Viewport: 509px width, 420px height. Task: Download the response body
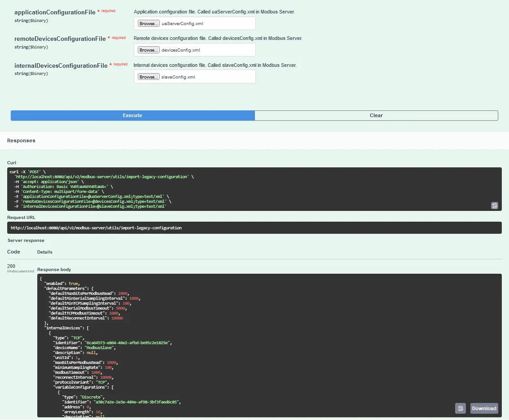tap(484, 408)
